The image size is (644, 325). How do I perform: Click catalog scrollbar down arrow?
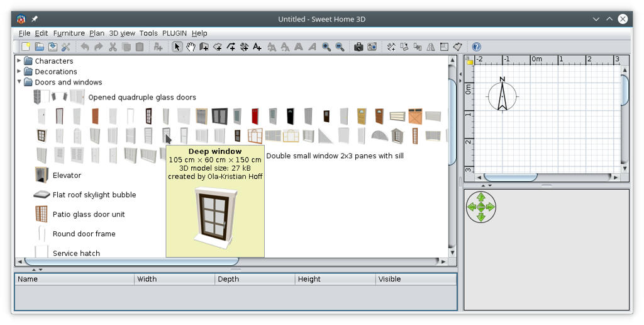[x=452, y=253]
